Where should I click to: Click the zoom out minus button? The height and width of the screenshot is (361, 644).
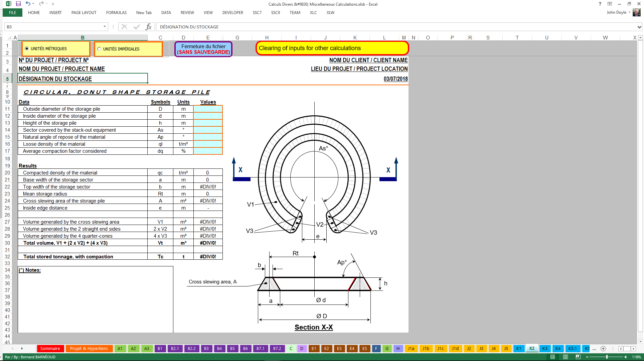tap(587, 357)
